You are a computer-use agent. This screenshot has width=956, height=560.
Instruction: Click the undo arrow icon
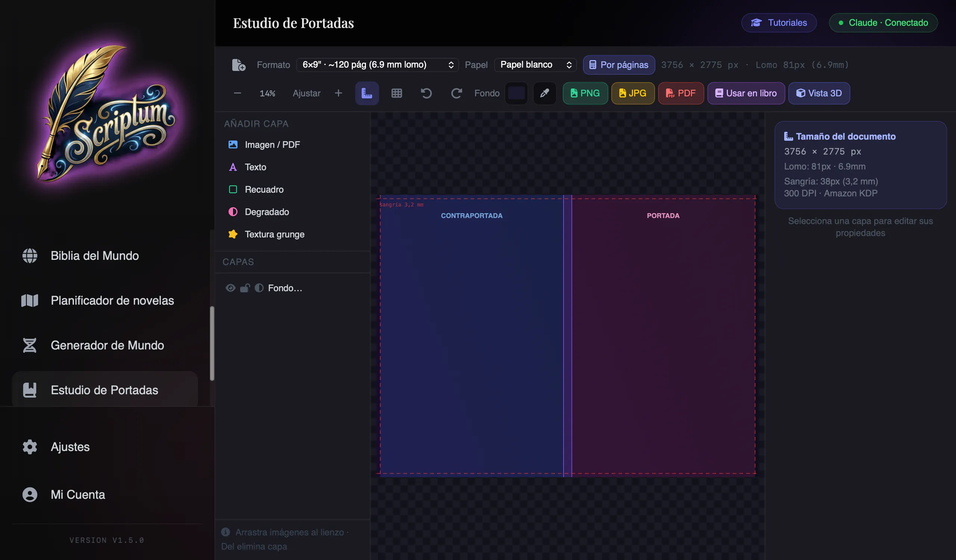426,93
